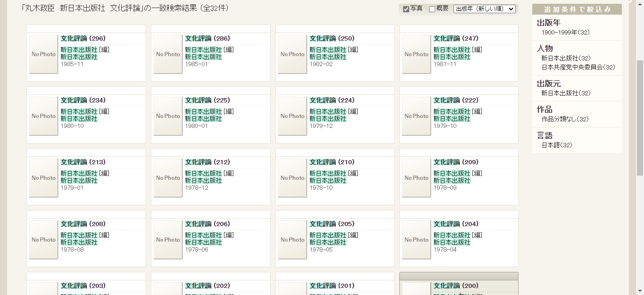Click the No Photo thumbnail for 文化評論 (296)
This screenshot has width=644, height=295.
[43, 54]
